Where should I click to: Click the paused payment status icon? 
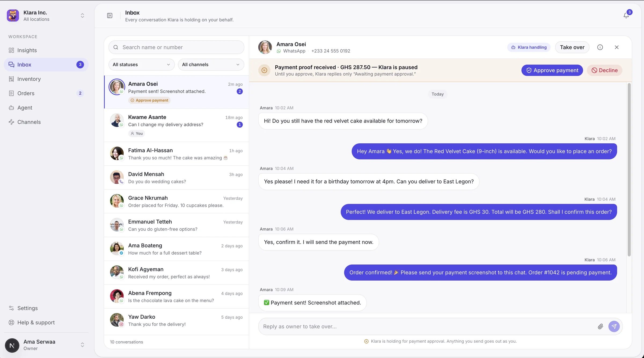click(x=264, y=70)
